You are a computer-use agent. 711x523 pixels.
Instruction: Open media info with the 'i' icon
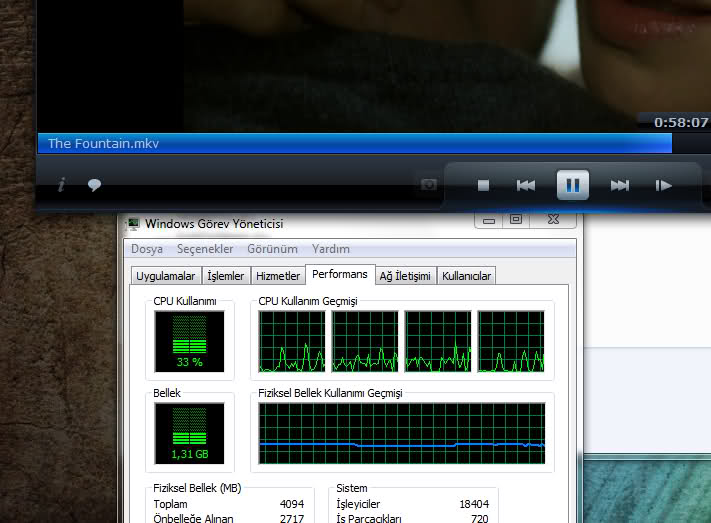[x=62, y=184]
